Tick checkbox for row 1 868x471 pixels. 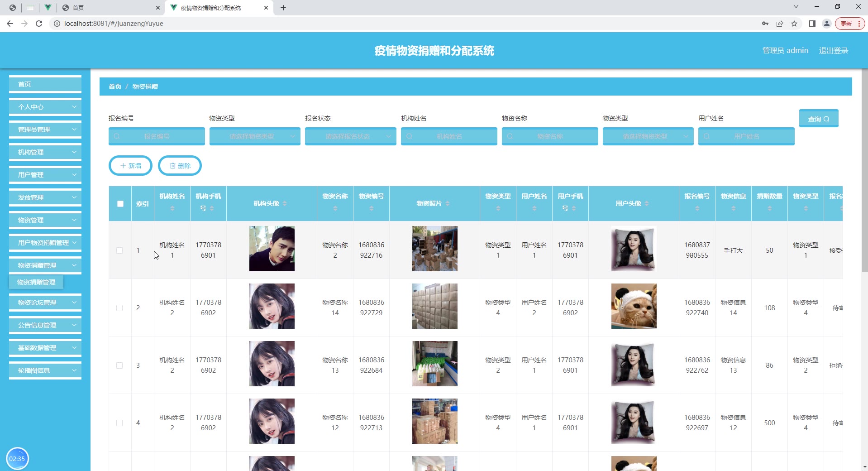pos(119,250)
